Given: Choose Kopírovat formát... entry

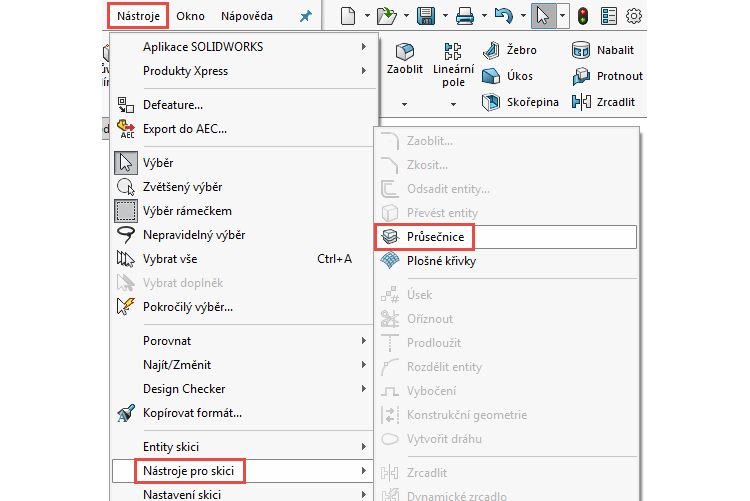Looking at the screenshot, I should 243,412.
